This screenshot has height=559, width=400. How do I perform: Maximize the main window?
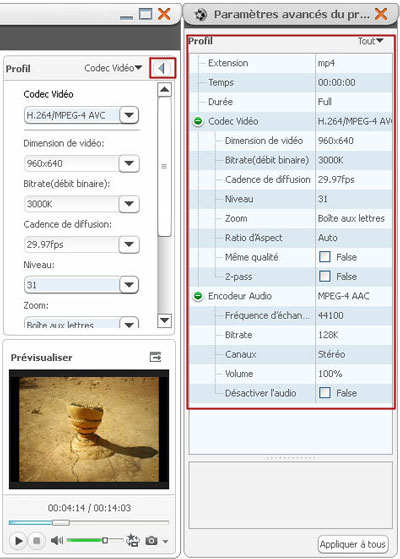[x=145, y=14]
